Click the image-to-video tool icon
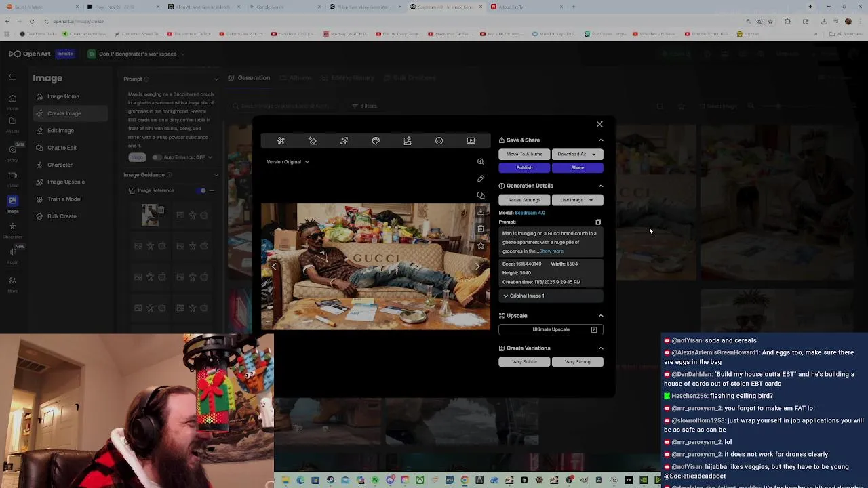This screenshot has height=488, width=868. [471, 140]
